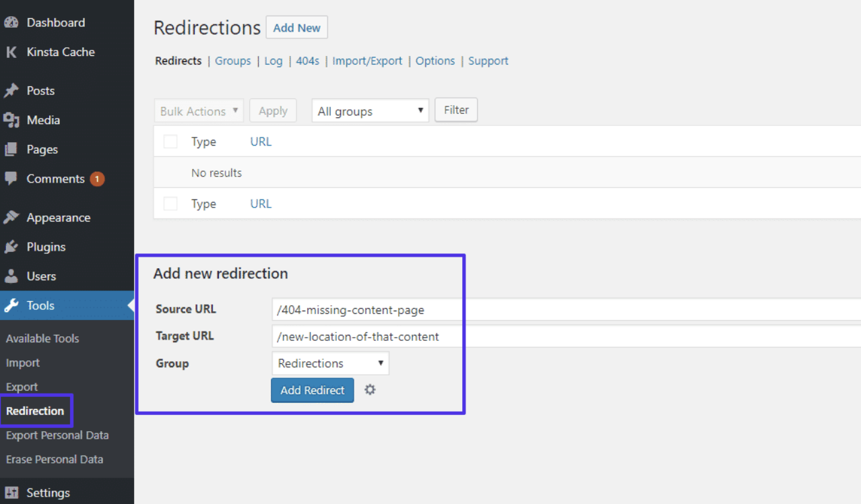Click the No results text row
The width and height of the screenshot is (861, 504).
(x=216, y=172)
